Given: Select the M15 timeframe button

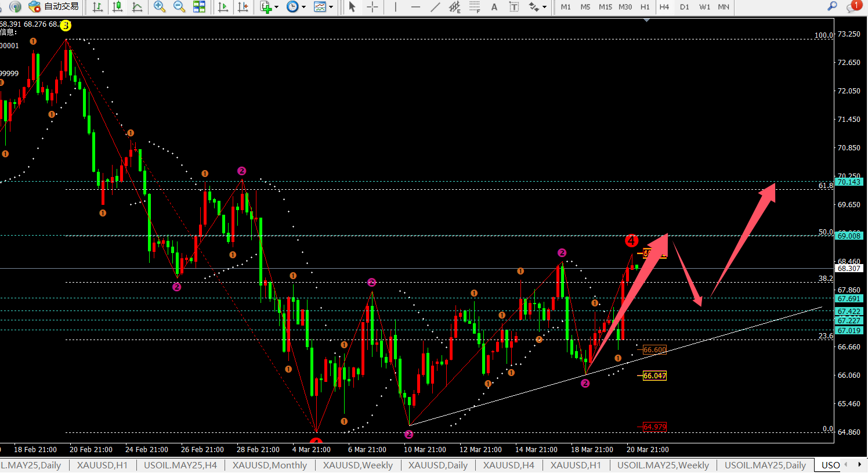Looking at the screenshot, I should coord(605,7).
